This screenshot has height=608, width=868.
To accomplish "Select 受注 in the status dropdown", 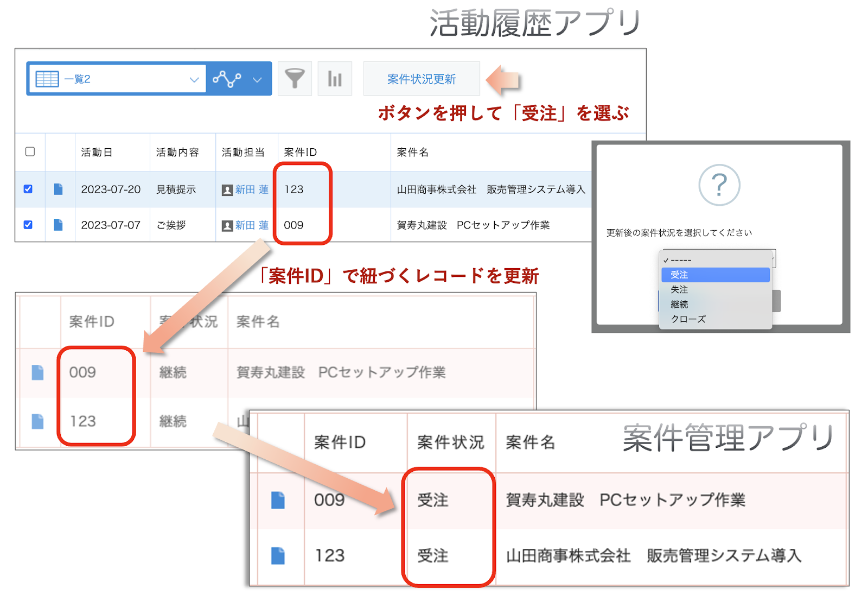I will click(715, 275).
